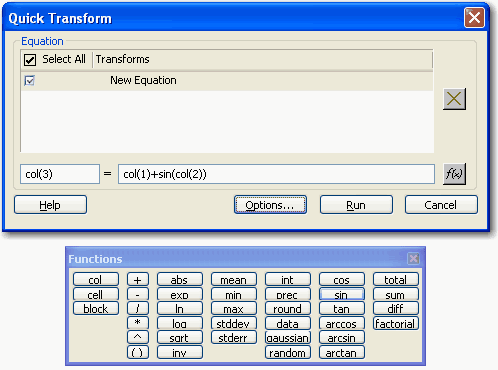
Task: Insert the ln function
Action: click(x=180, y=308)
